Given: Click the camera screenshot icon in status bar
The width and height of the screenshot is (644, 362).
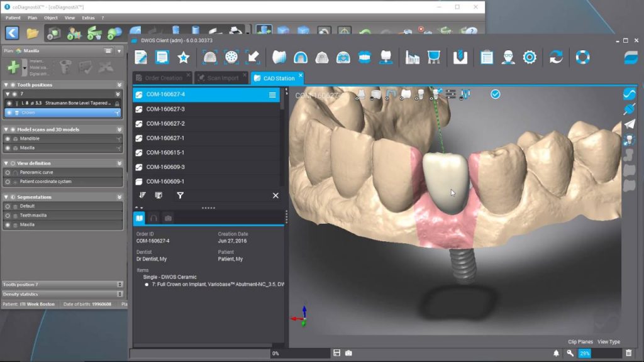Looking at the screenshot, I should click(348, 353).
